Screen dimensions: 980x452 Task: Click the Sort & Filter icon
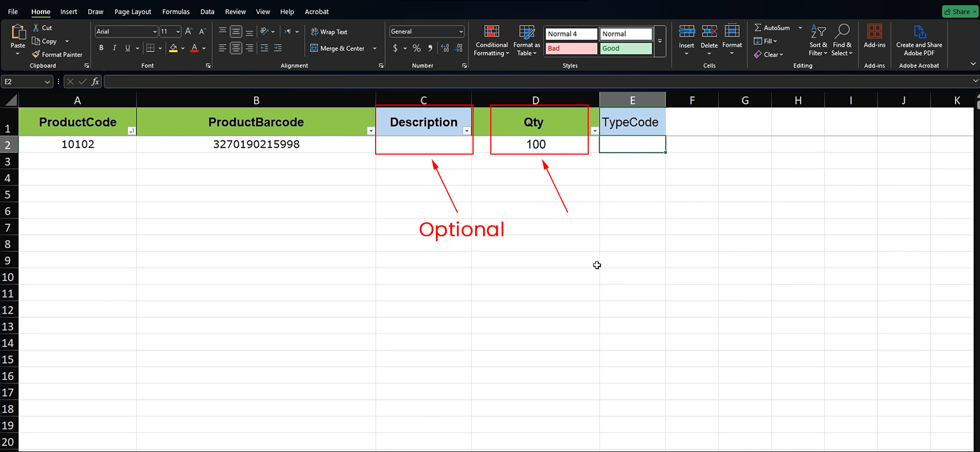(x=818, y=32)
